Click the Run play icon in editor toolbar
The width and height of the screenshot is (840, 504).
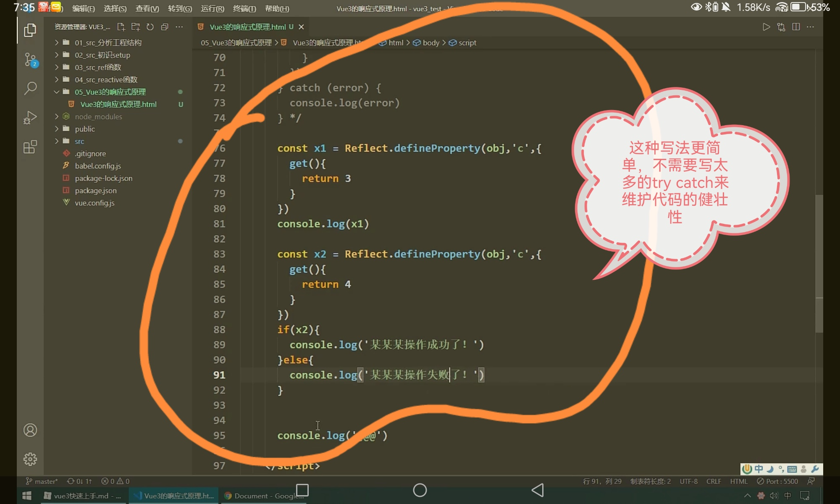pos(766,27)
